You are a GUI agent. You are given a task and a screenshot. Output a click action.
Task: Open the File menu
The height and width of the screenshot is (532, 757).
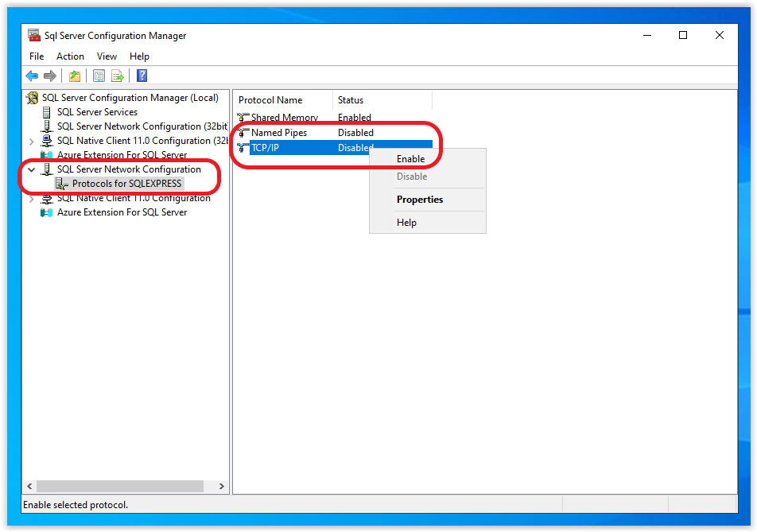37,56
